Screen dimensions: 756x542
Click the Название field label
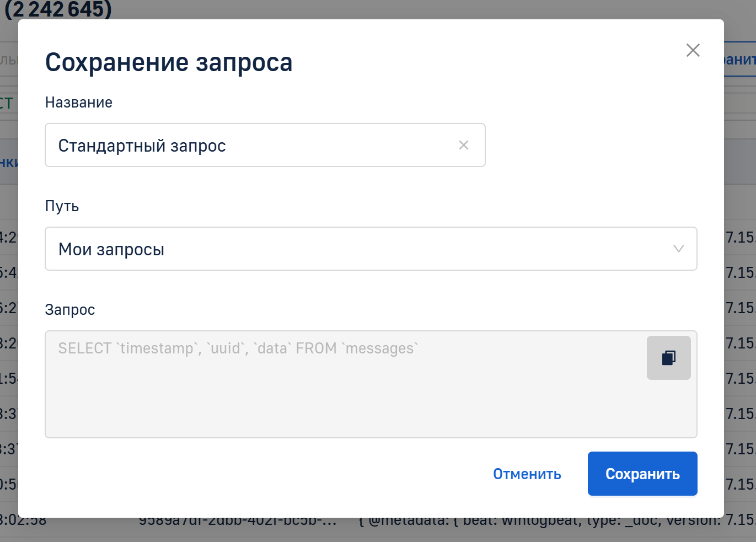coord(79,103)
